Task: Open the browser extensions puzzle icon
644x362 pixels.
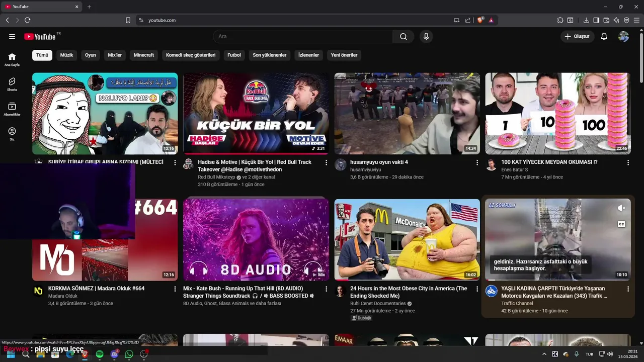Action: coord(560,20)
